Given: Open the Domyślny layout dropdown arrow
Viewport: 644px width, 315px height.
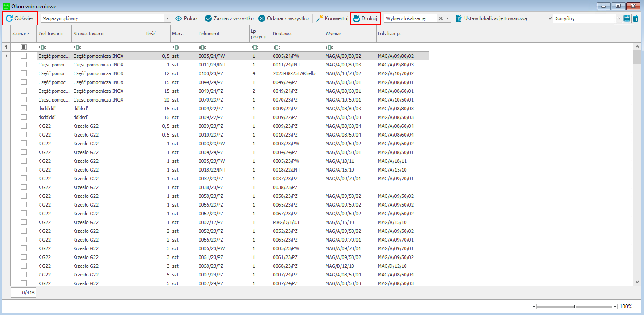Looking at the screenshot, I should pos(619,18).
